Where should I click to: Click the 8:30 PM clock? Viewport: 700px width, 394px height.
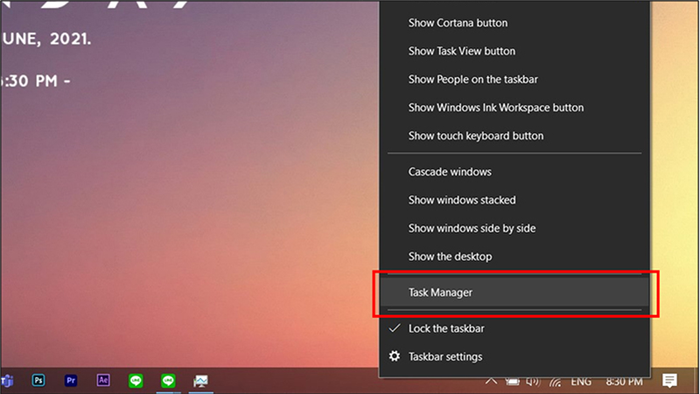pos(624,382)
